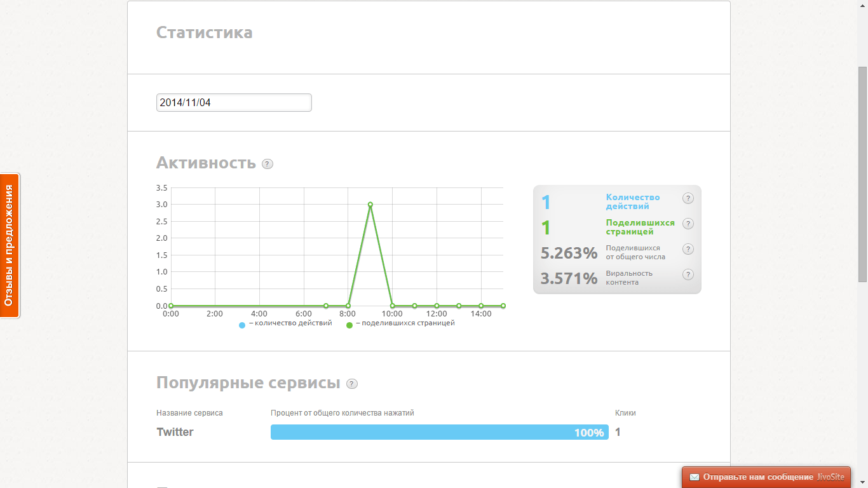868x488 pixels.
Task: Toggle поделившихся страницей legend marker
Action: (x=349, y=325)
